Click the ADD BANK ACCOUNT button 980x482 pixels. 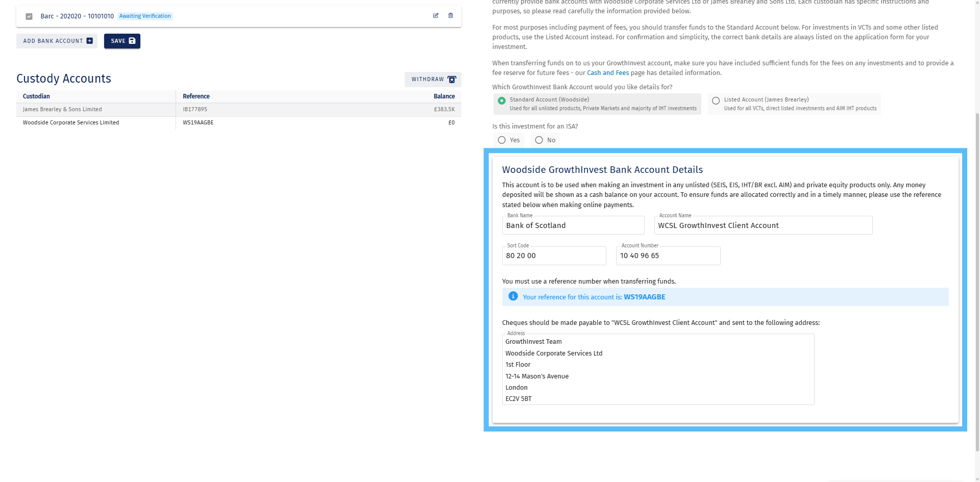(x=57, y=40)
